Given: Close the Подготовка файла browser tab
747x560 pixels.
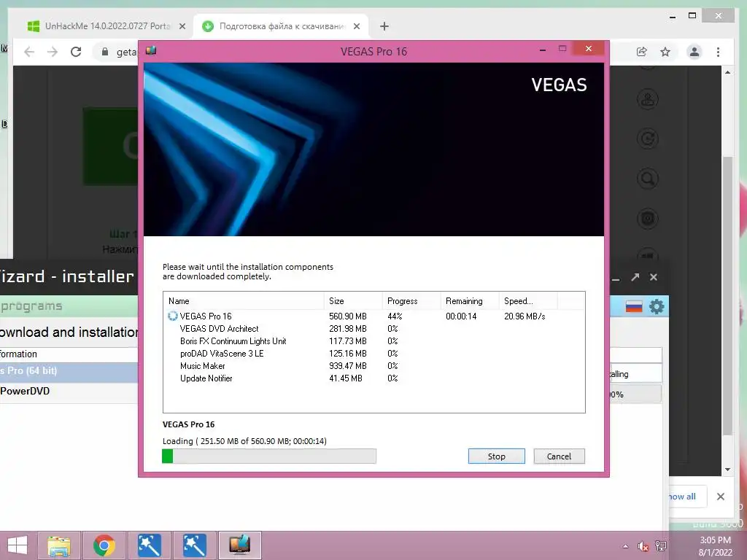Looking at the screenshot, I should (x=356, y=26).
